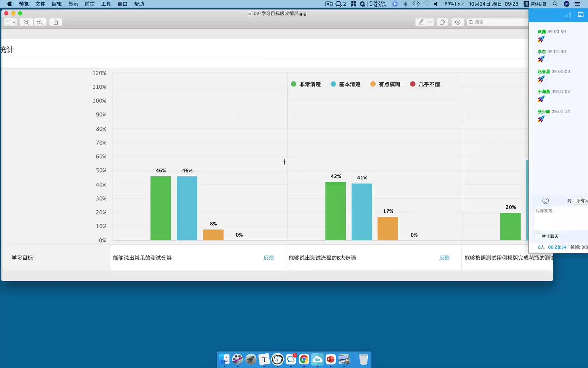The image size is (588, 368).
Task: Open the 工具 menu
Action: (x=106, y=4)
